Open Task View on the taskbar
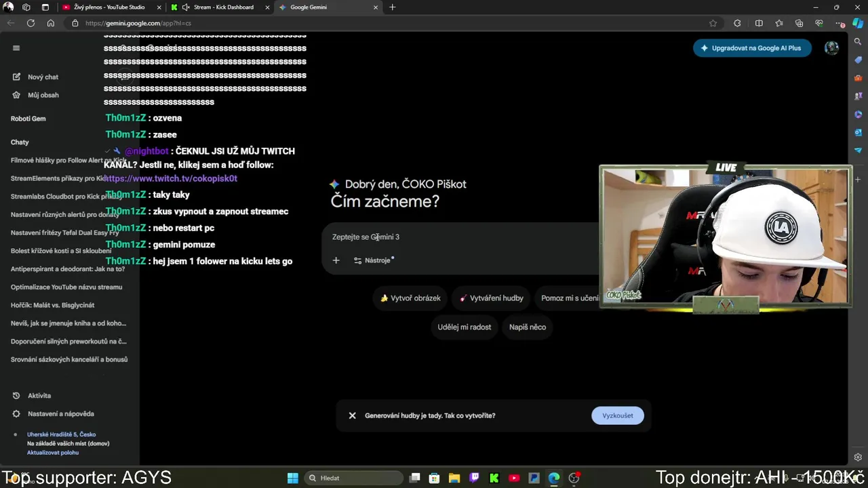Screen dimensions: 868x488 (415, 478)
